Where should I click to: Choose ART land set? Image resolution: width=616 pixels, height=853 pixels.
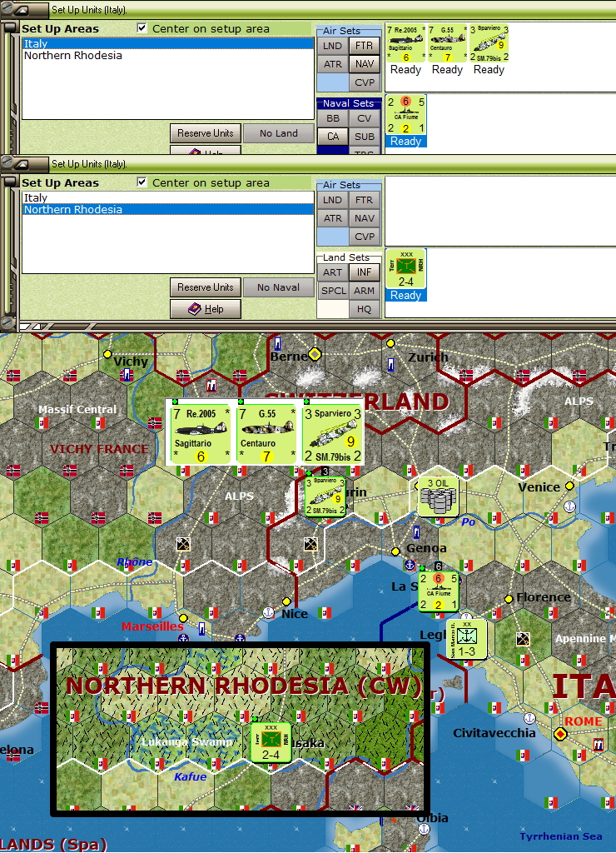(x=333, y=272)
